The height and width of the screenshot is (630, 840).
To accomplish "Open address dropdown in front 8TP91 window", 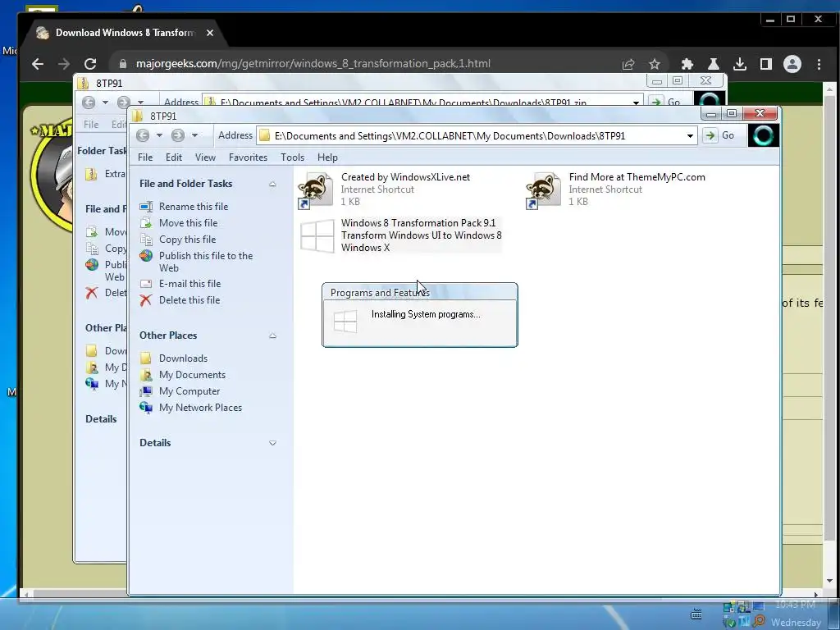I will [x=690, y=136].
